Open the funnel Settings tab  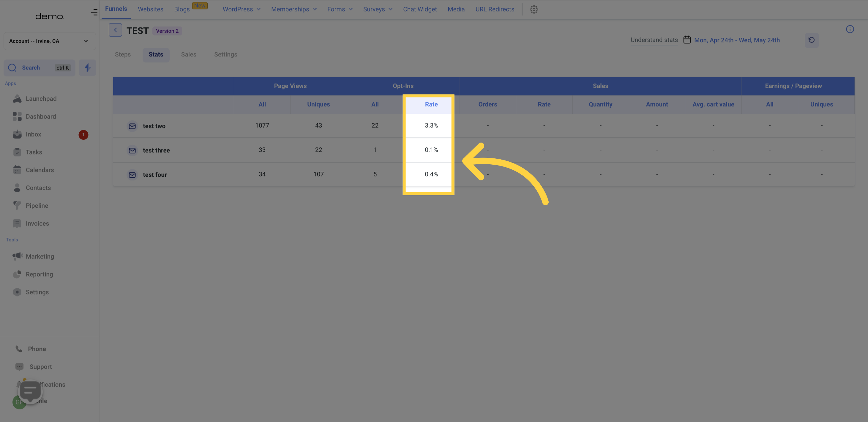[x=225, y=55]
